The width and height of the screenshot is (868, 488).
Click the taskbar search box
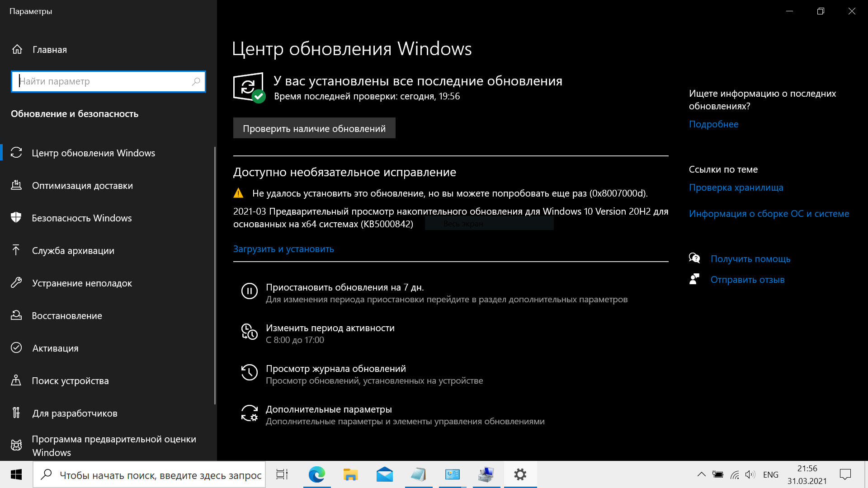[x=149, y=474]
